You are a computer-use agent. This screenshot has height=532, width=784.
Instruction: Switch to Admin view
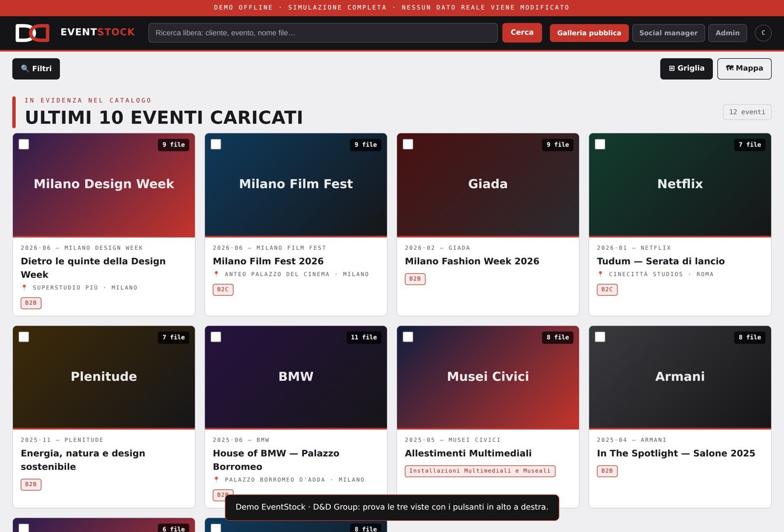[x=728, y=33]
